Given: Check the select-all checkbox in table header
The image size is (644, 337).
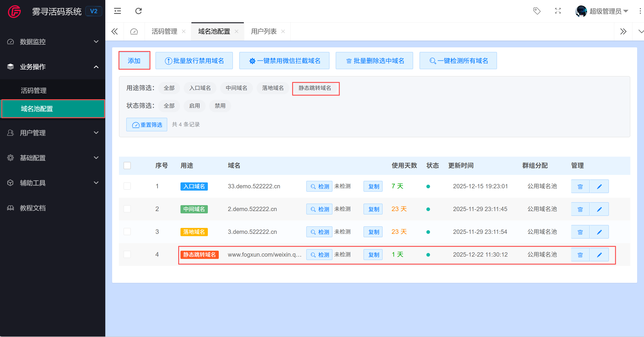Looking at the screenshot, I should [x=127, y=165].
